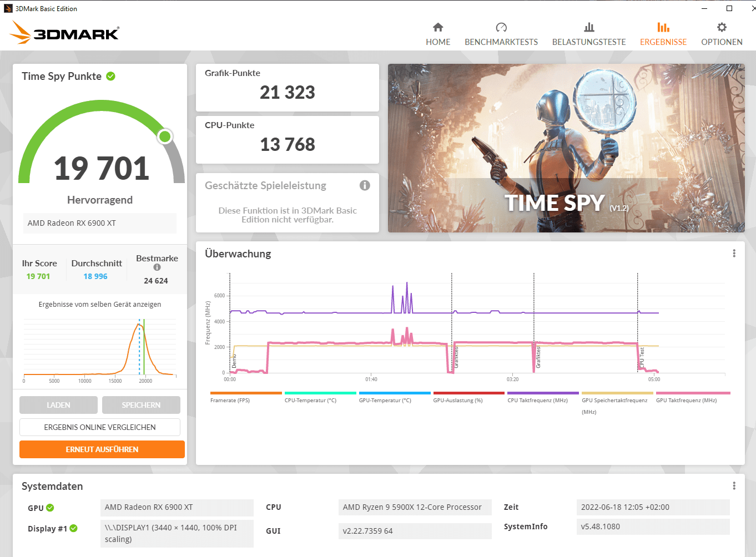
Task: Click info icon under Bestmarke
Action: pos(157,267)
